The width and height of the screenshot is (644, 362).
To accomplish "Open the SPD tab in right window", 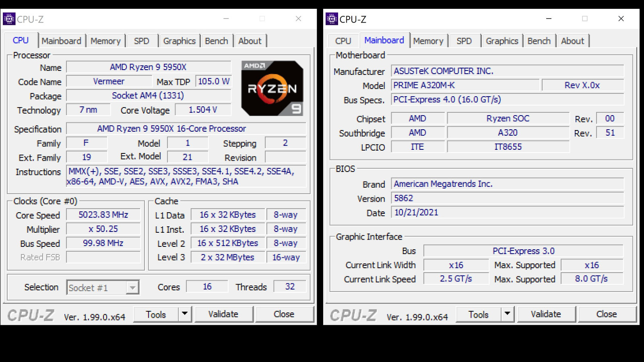I will coord(464,41).
